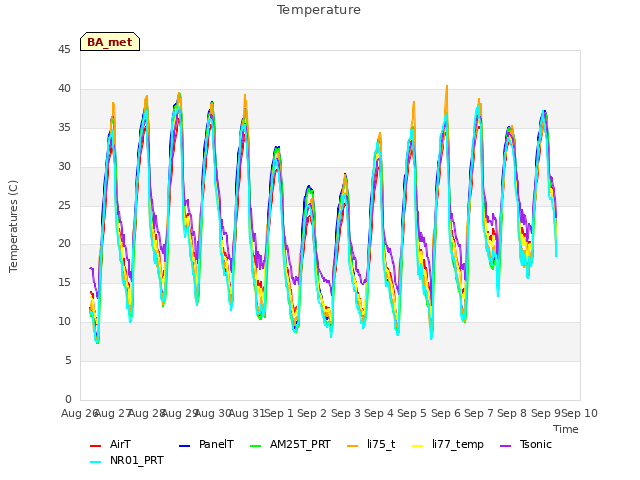Click the Temperatures (C) y-axis label
Viewport: 640px width, 480px height.
13,226
